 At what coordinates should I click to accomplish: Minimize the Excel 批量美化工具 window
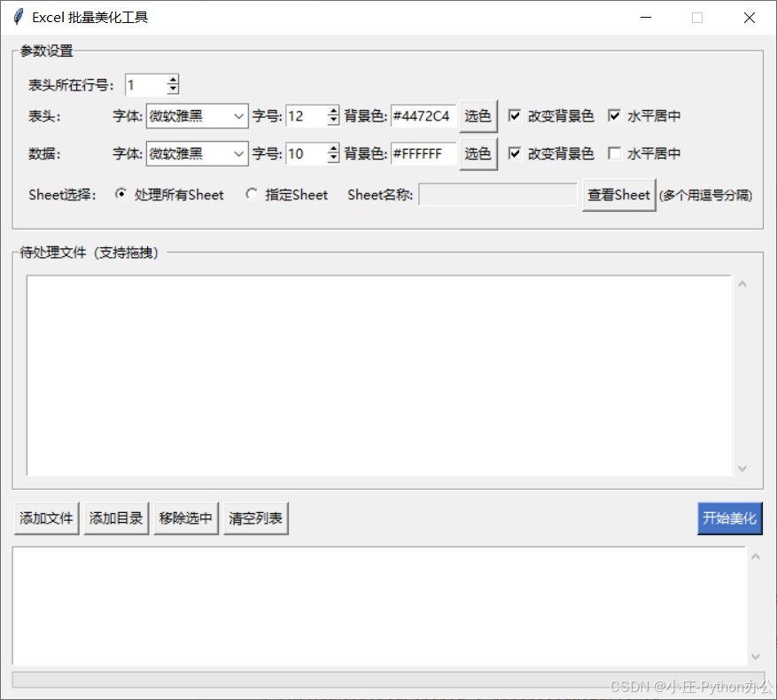click(646, 18)
